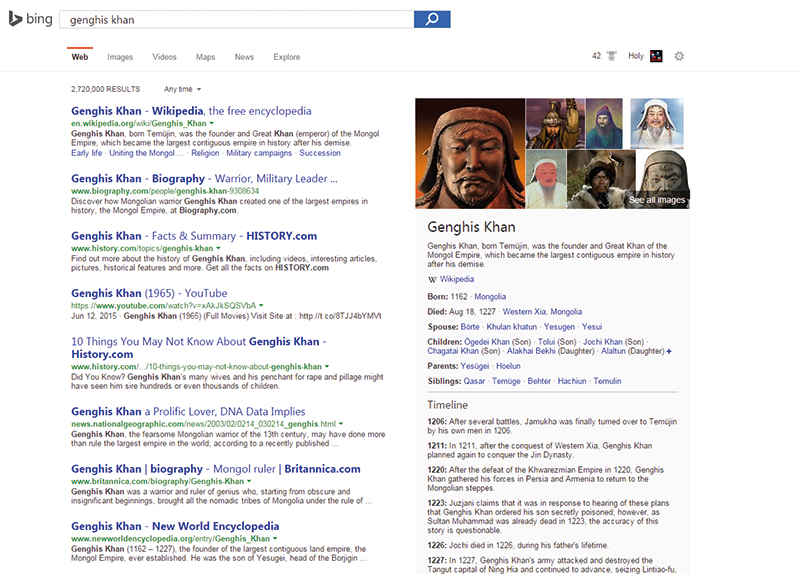This screenshot has height=574, width=800.
Task: Jump to Uniting the Mongol sublink
Action: [146, 153]
